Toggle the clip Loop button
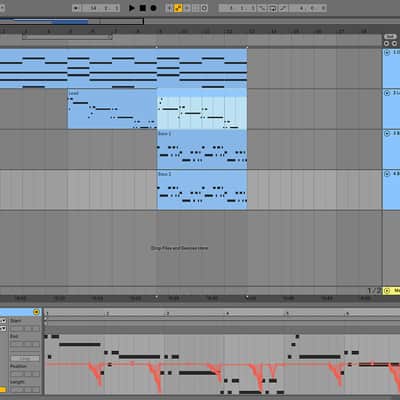 point(25,358)
